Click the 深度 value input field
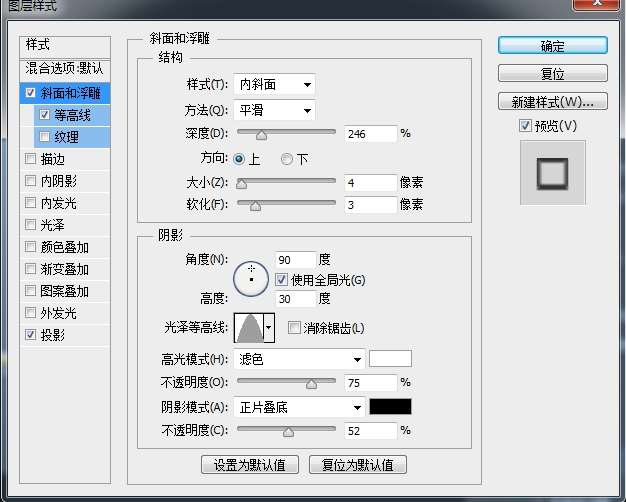The image size is (626, 502). pyautogui.click(x=369, y=133)
